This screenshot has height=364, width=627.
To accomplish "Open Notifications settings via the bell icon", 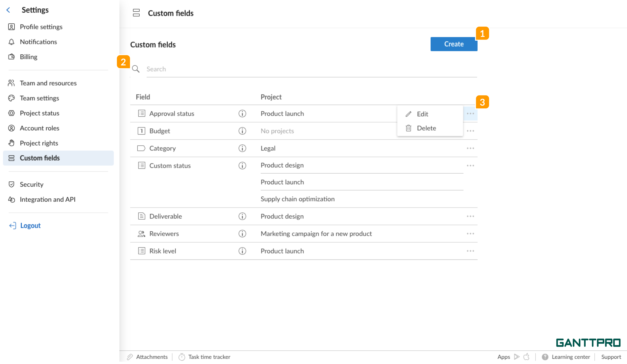I will coord(11,42).
